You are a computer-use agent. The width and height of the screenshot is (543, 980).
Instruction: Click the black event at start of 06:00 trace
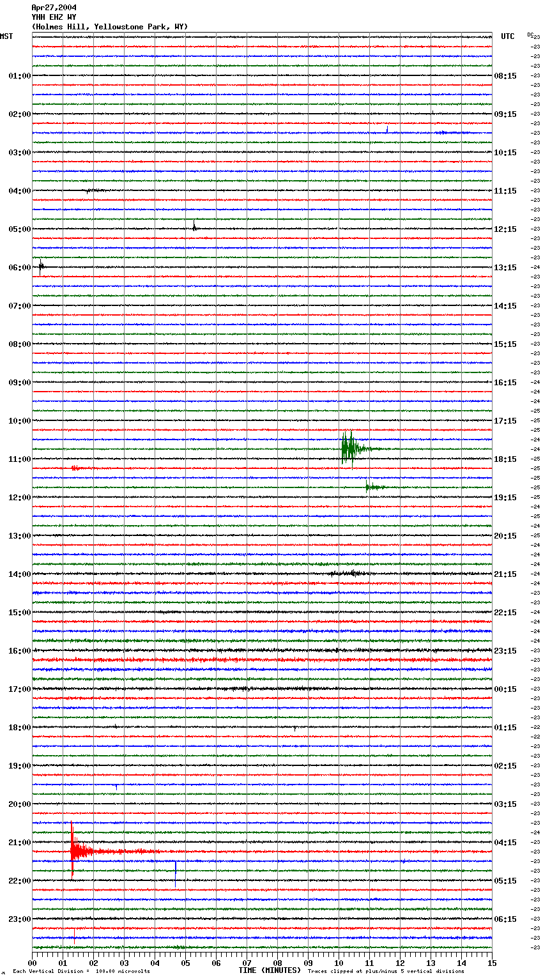tap(42, 267)
